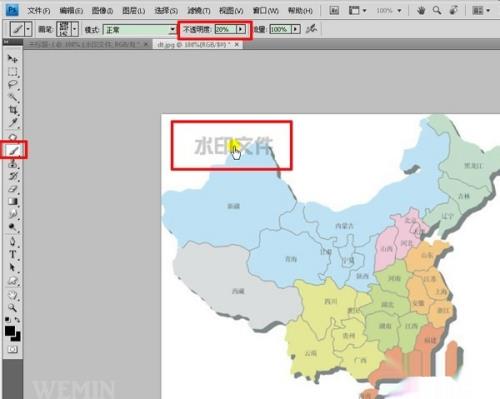Select the Magic Wand tool
Viewport: 500px width, 399px height.
13,97
